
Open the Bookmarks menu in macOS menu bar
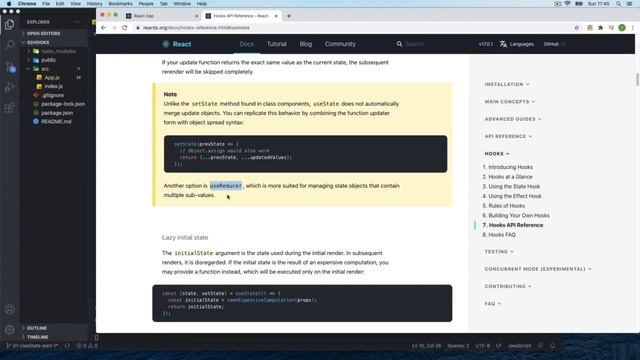click(120, 4)
